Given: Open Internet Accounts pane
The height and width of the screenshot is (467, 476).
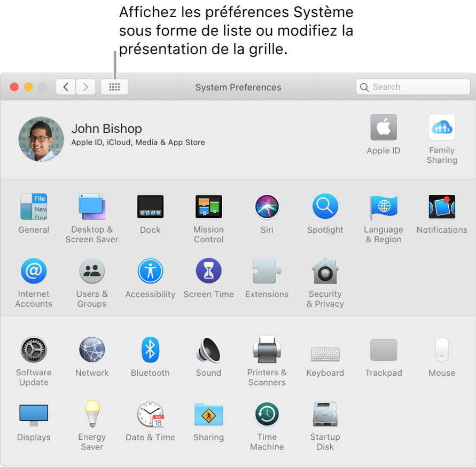Looking at the screenshot, I should click(34, 271).
